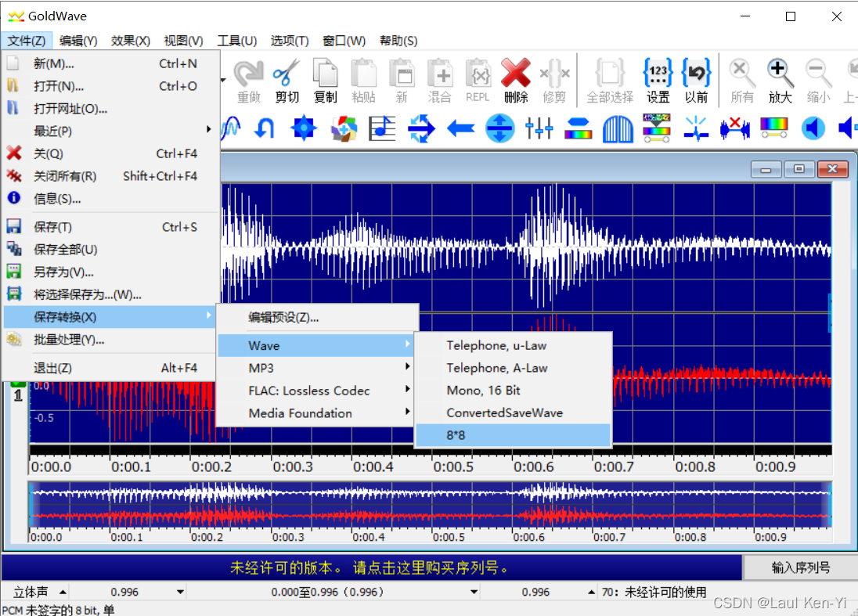Click the blue gear-shaped effect icon
The height and width of the screenshot is (616, 858).
(x=304, y=128)
